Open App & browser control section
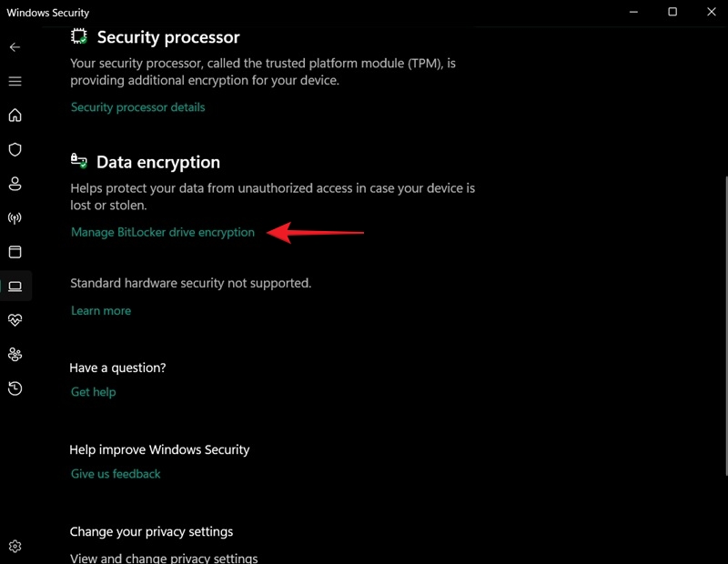The height and width of the screenshot is (564, 728). 15,252
